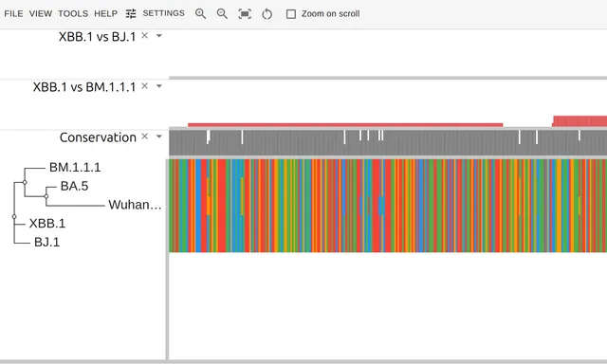Open SETTINGS panel
This screenshot has height=364, width=607.
163,13
